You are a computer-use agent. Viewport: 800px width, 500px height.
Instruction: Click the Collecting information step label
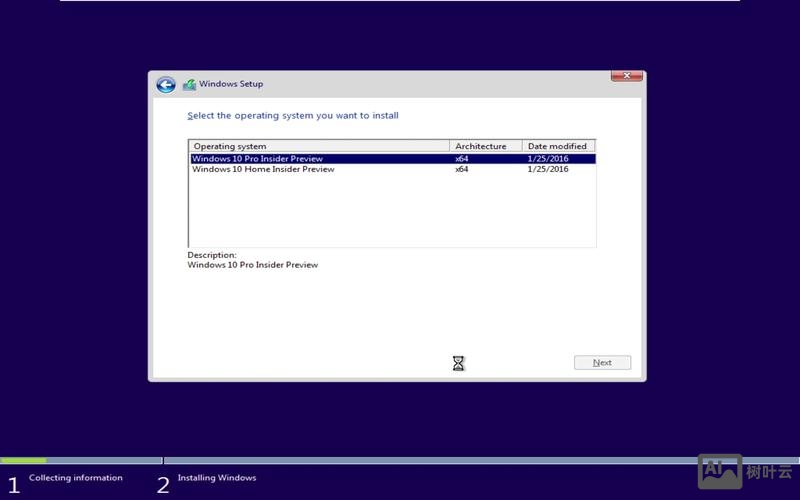(x=76, y=478)
